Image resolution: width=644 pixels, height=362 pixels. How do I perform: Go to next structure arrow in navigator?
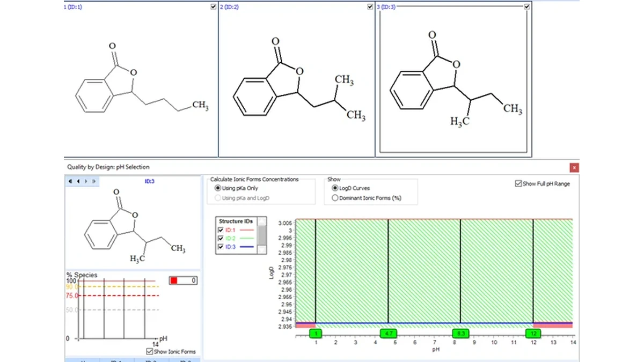pyautogui.click(x=86, y=181)
